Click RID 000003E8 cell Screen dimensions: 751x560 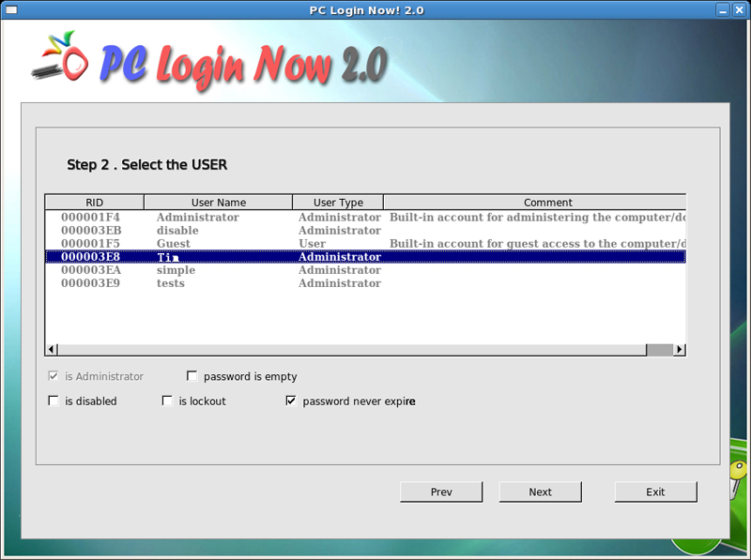tap(90, 257)
